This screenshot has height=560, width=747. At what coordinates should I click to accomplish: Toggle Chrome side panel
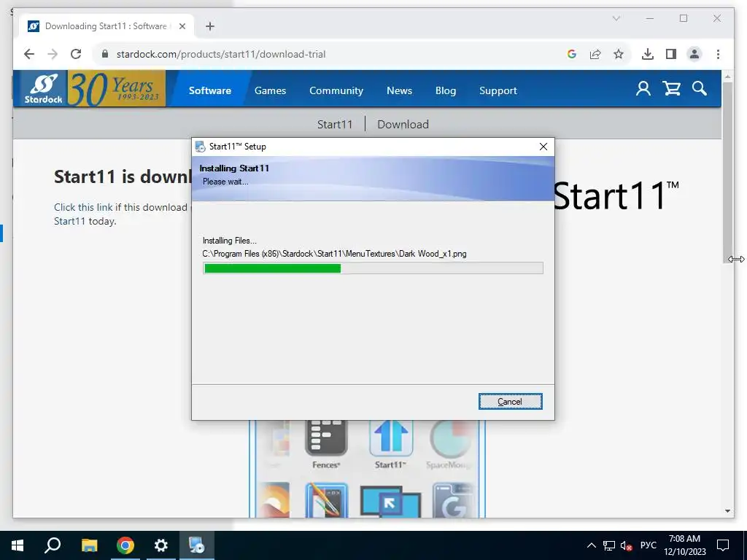click(671, 54)
